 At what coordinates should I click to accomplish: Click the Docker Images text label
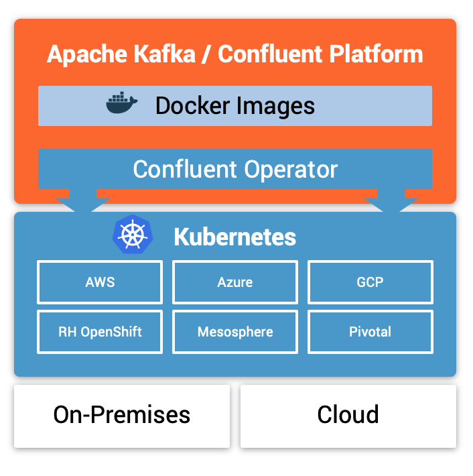pos(234,105)
